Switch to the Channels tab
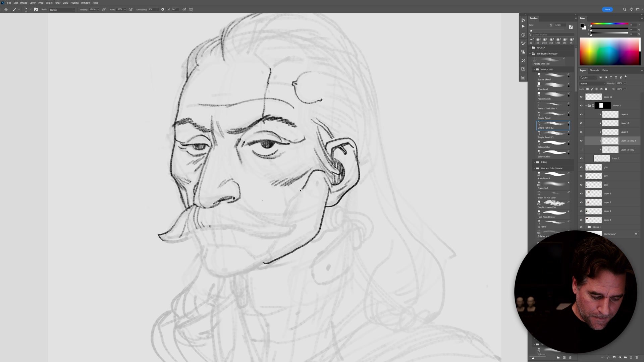The height and width of the screenshot is (362, 644). (x=594, y=70)
